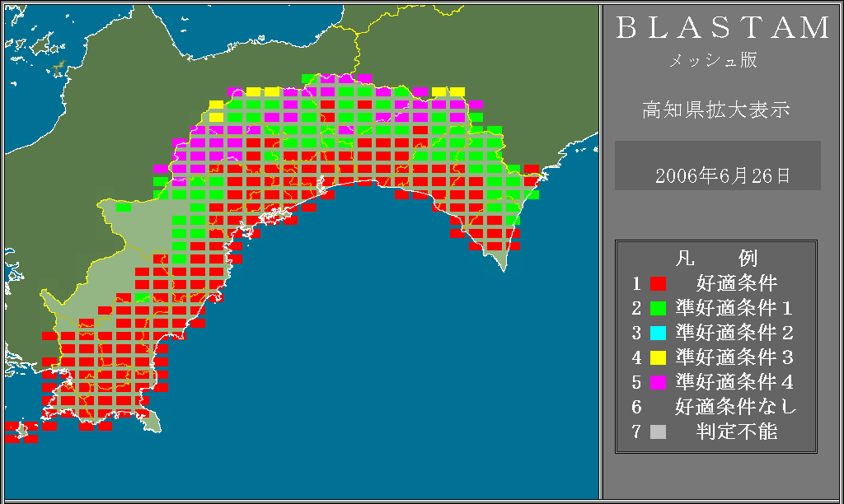Viewport: 844px width, 504px height.
Task: Click legend number 6 beside 好適条件なし
Action: click(636, 407)
